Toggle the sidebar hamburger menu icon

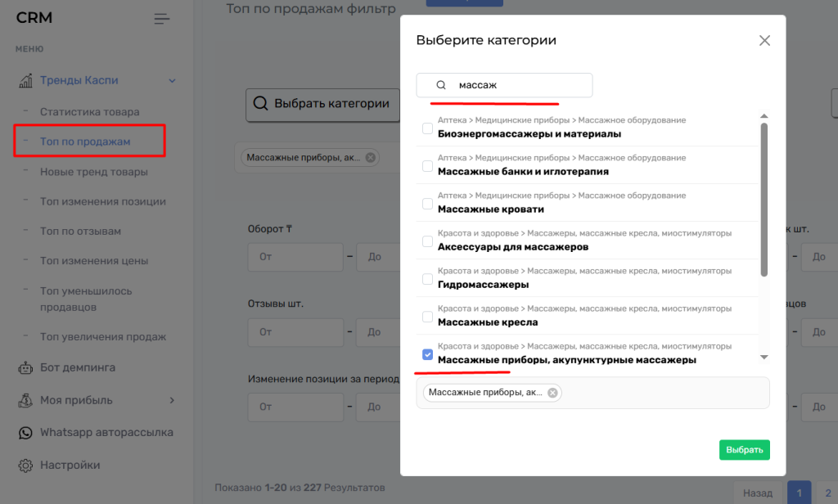click(x=162, y=20)
